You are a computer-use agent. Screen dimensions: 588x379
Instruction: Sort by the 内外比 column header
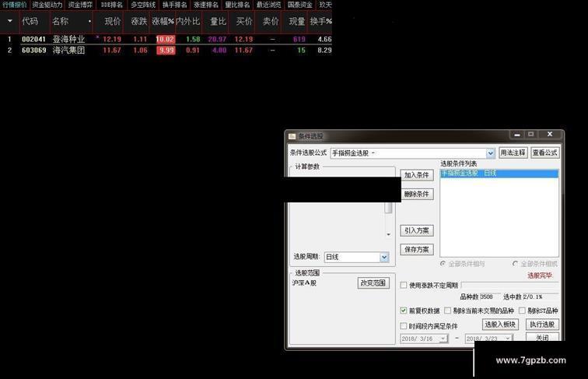(188, 21)
